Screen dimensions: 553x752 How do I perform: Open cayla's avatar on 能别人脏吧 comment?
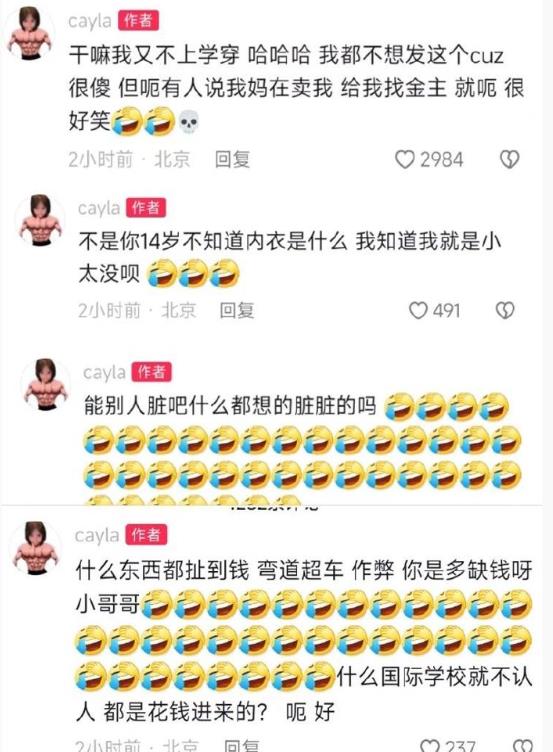[x=47, y=385]
